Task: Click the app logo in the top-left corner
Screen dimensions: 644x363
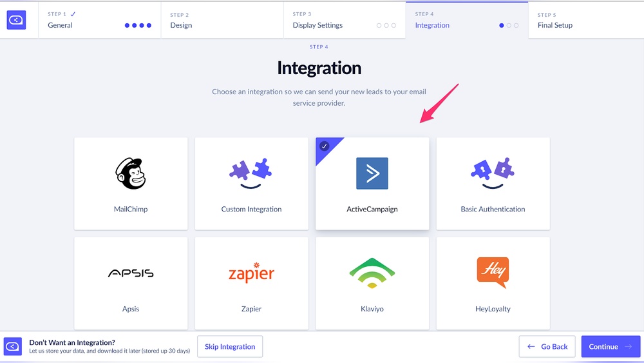Action: pos(17,20)
